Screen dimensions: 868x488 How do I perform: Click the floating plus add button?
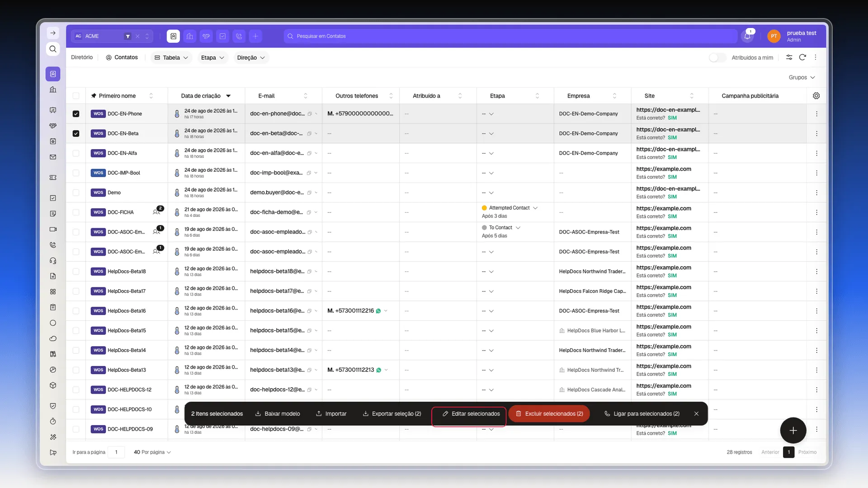(793, 431)
